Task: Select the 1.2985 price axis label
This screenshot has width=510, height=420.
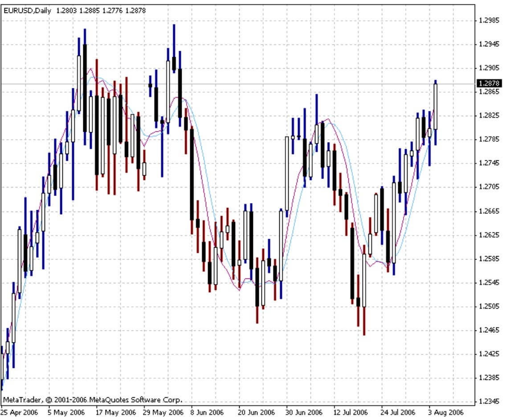Action: click(x=489, y=20)
